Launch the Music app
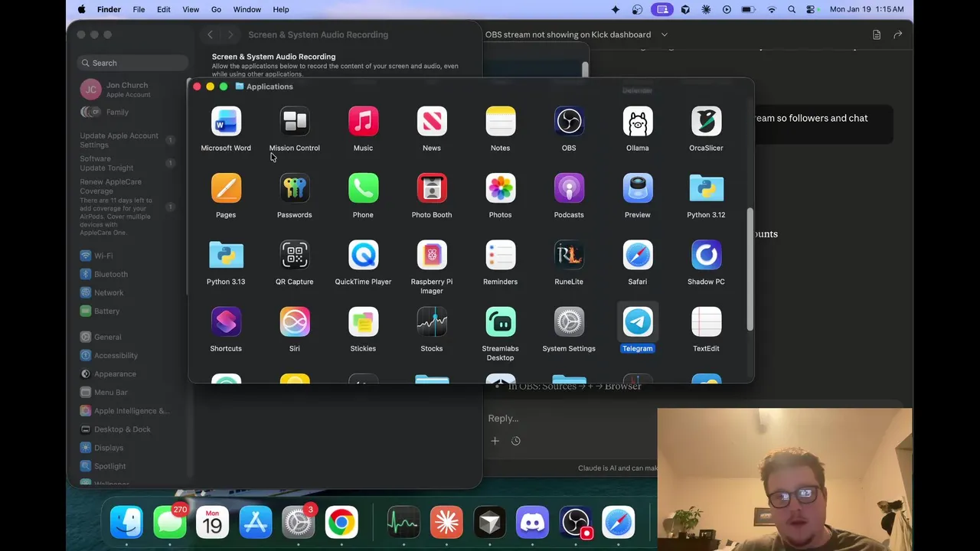The width and height of the screenshot is (980, 551). pos(363,122)
